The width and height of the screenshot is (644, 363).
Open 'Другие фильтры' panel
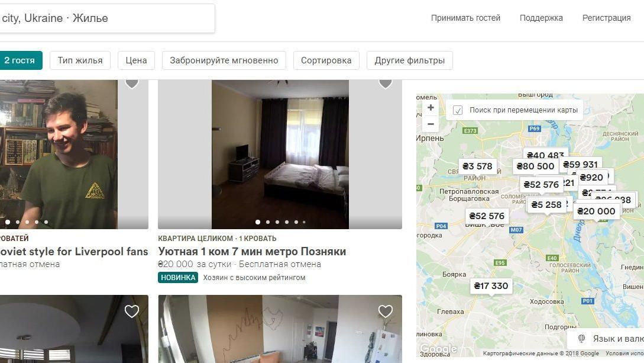409,60
